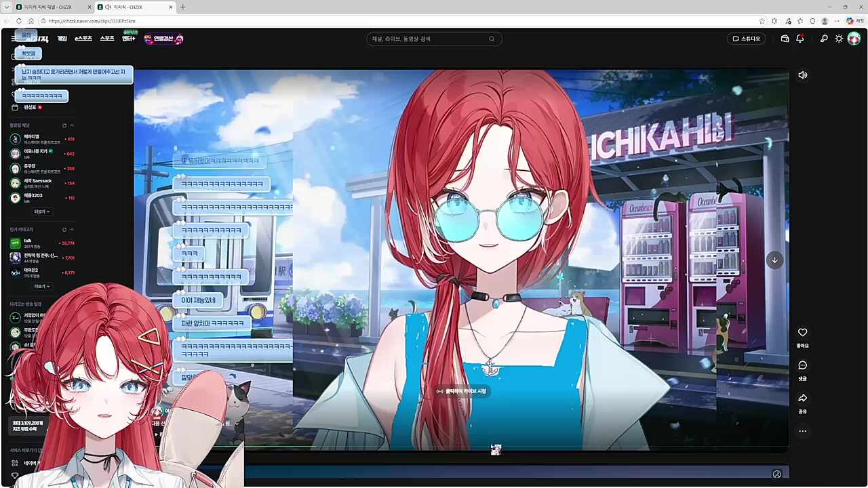The image size is (868, 488).
Task: Click the watch live stream link
Action: click(x=462, y=391)
